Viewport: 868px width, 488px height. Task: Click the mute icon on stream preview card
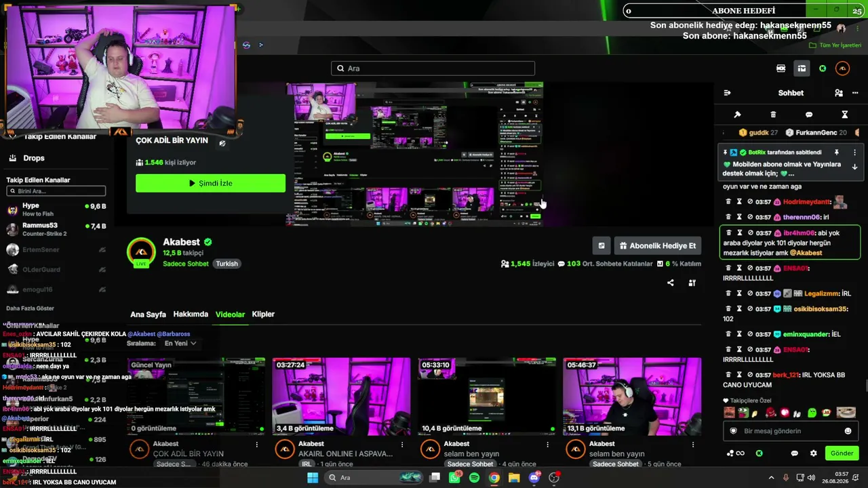(222, 143)
